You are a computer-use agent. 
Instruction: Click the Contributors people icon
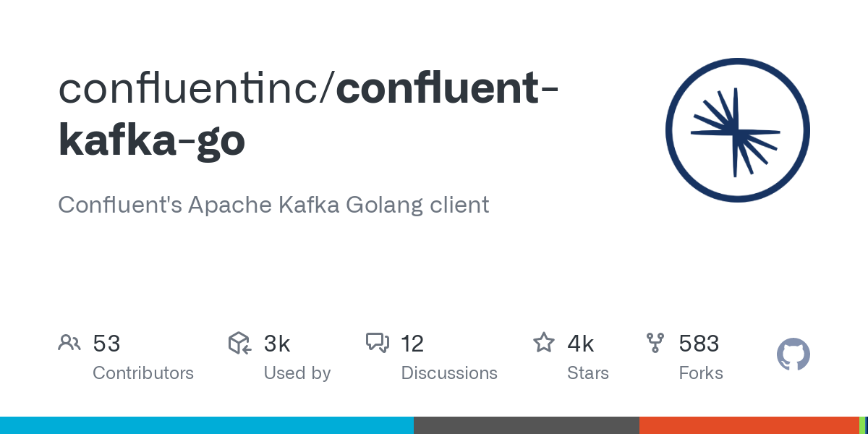click(x=69, y=343)
